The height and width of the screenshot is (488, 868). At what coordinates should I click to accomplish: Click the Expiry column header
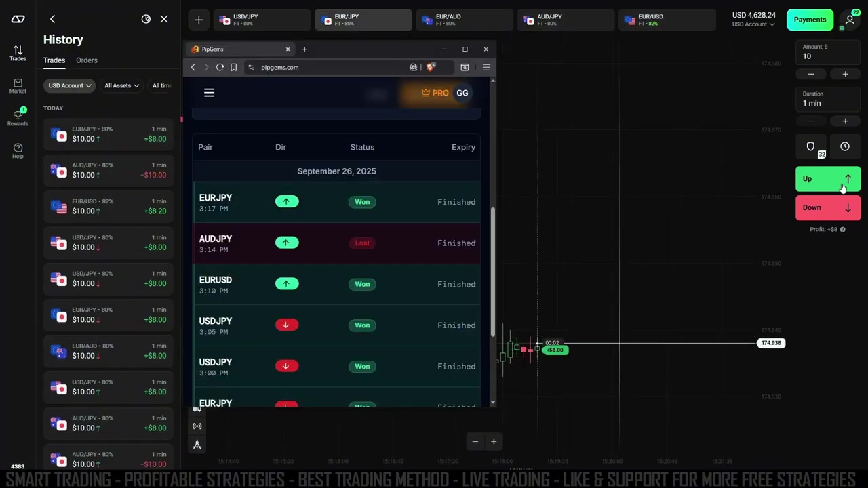coord(463,147)
